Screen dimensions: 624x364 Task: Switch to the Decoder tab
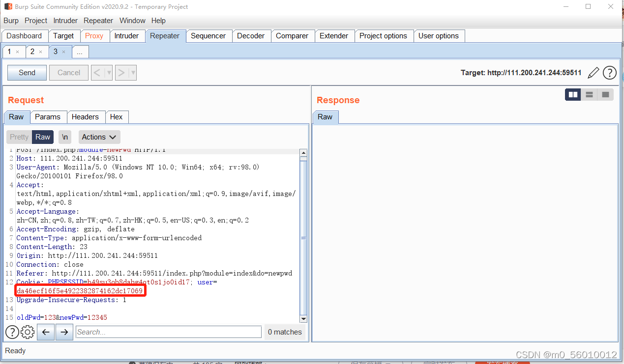(x=251, y=36)
